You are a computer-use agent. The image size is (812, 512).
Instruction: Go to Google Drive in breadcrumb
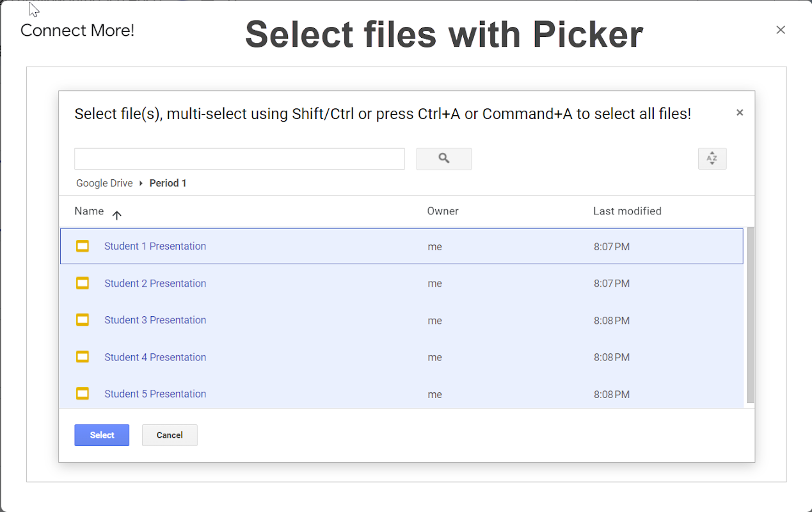(x=104, y=183)
